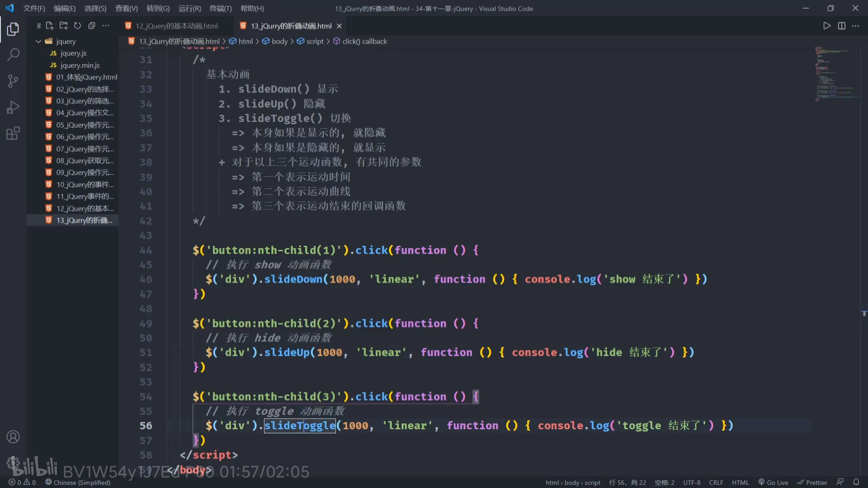This screenshot has height=488, width=868.
Task: Collapse all folders in explorer
Action: coord(91,26)
